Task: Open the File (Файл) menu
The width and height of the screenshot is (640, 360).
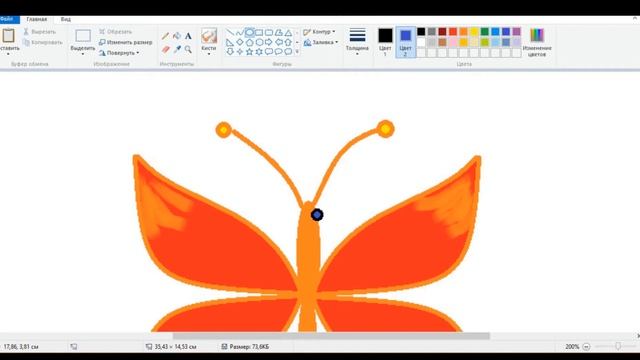Action: coord(8,19)
